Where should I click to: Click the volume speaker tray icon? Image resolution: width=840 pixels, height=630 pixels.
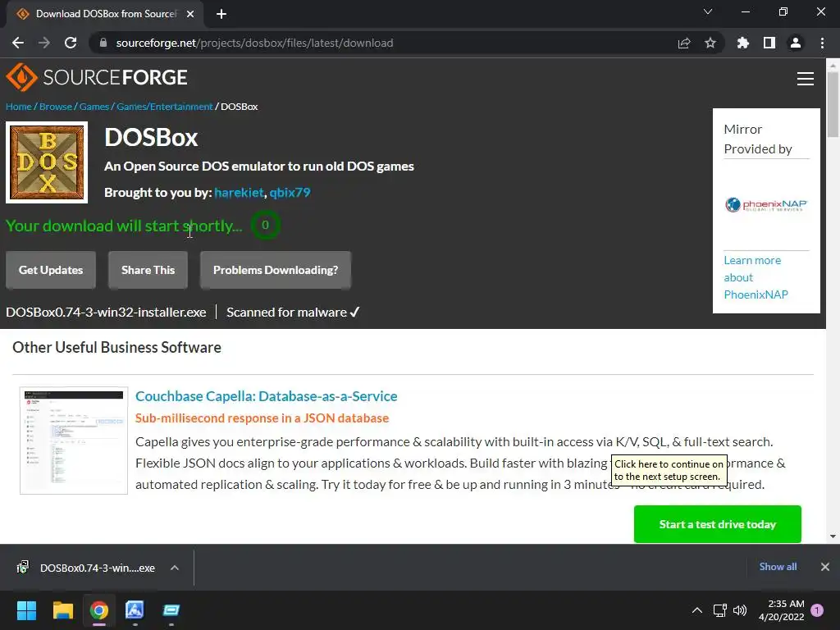coord(740,610)
